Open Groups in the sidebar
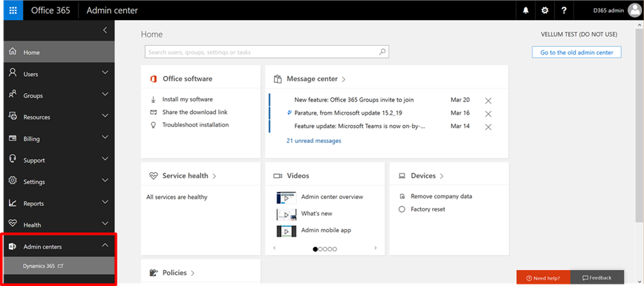This screenshot has height=286, width=644. 59,95
